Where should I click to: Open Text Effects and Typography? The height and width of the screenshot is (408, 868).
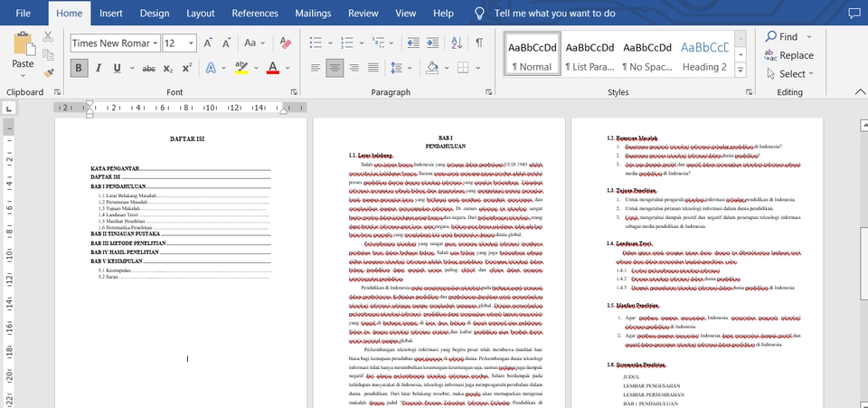tap(211, 68)
